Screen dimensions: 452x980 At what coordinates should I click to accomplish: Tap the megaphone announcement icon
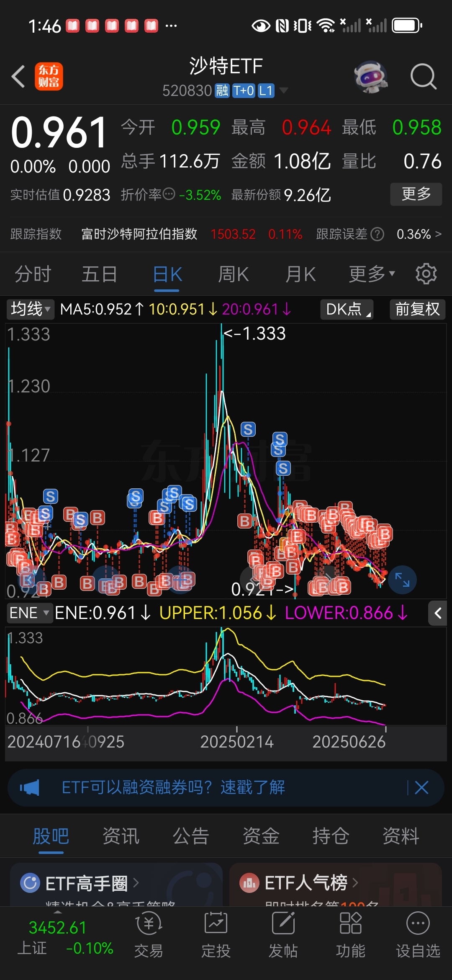click(30, 787)
